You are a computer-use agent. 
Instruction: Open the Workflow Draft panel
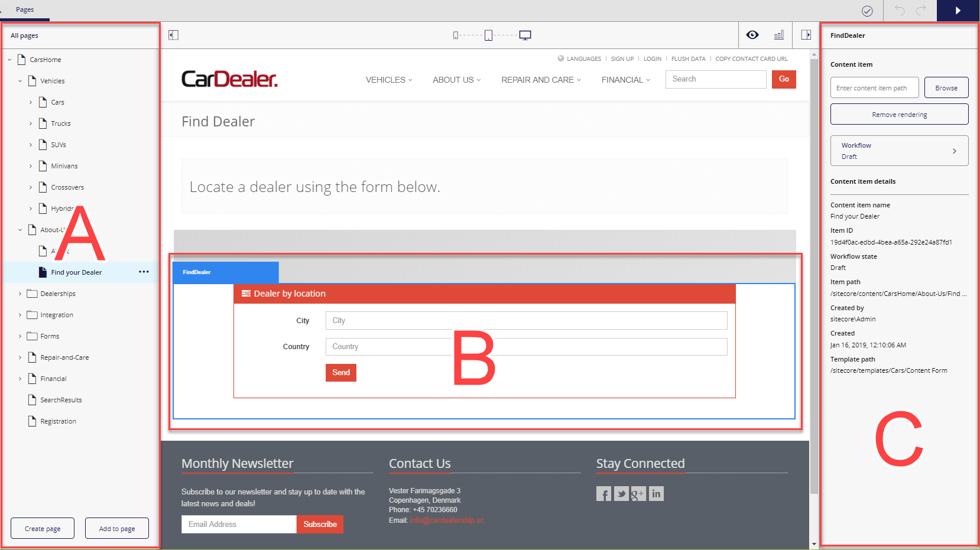coord(899,151)
